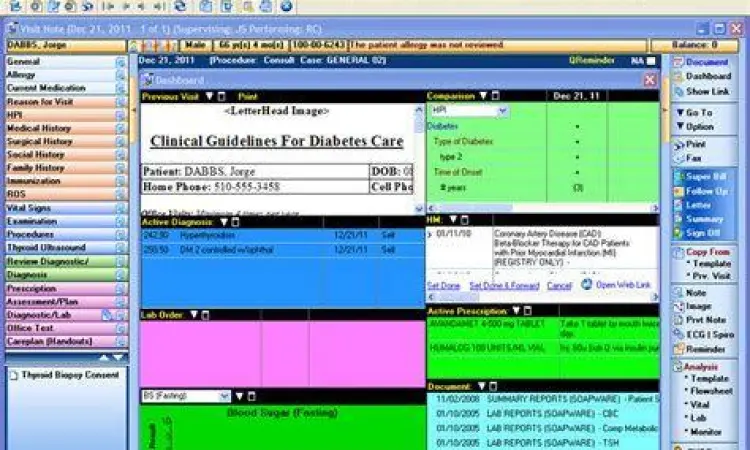The height and width of the screenshot is (450, 750).
Task: Toggle the box icon on Comparison header
Action: (x=496, y=96)
